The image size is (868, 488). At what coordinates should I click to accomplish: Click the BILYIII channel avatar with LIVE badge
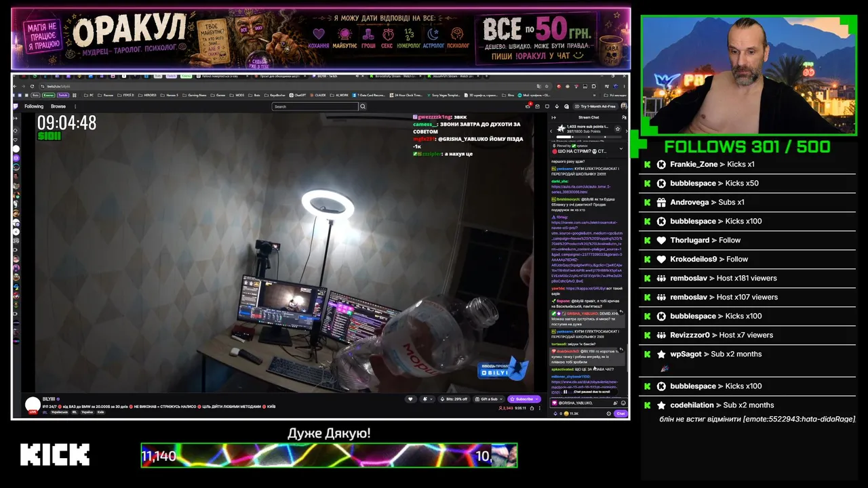33,405
